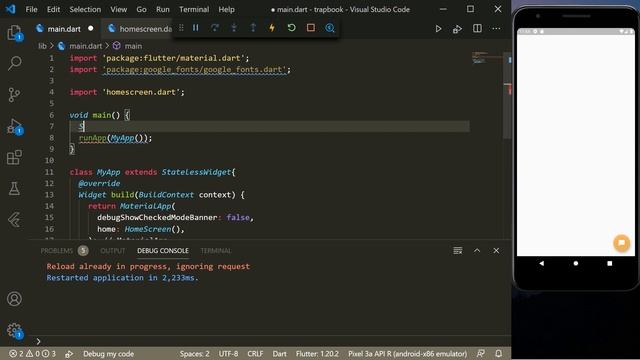
Task: Open the View menu
Action: click(118, 9)
